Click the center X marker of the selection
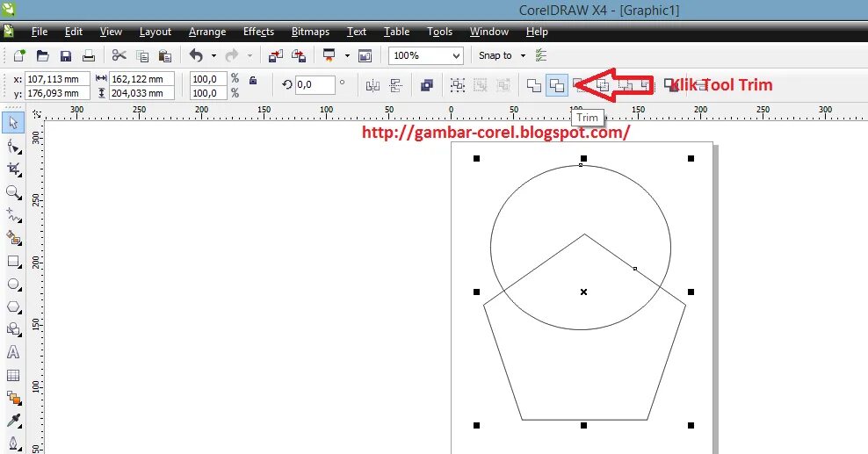The height and width of the screenshot is (454, 868). [x=583, y=292]
